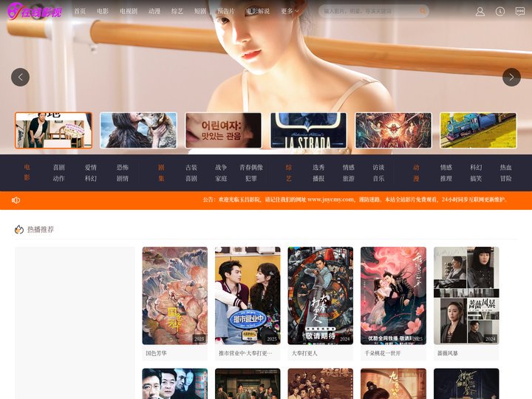Open the 爱情 movie genre link

click(91, 167)
